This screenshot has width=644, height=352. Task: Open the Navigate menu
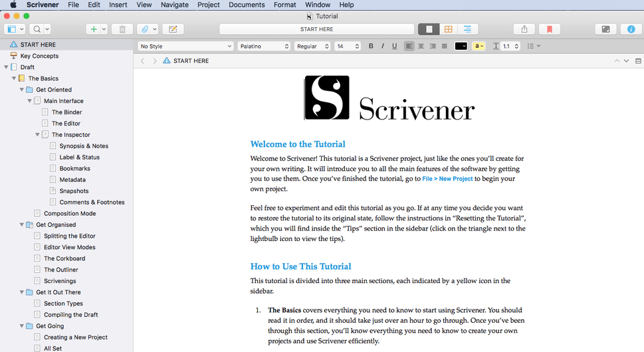tap(175, 5)
